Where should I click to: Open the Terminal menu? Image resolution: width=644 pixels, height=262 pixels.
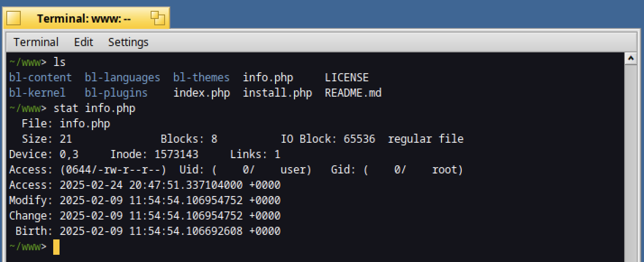36,42
